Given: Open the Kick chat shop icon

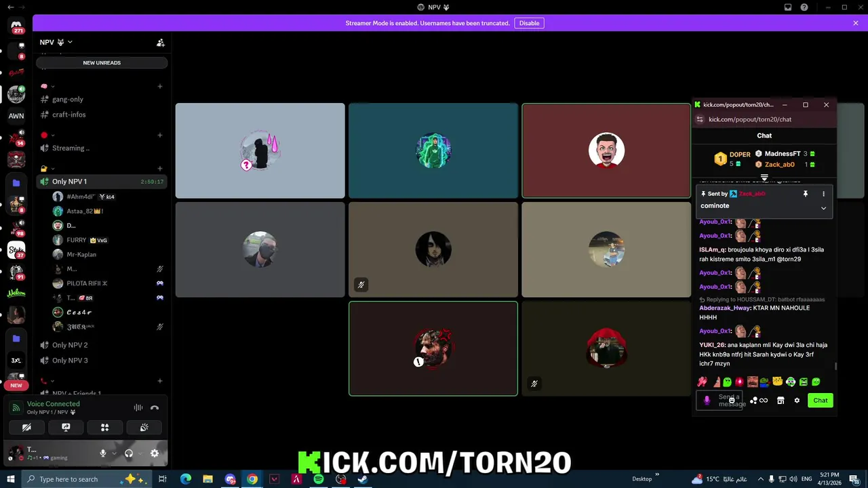Looking at the screenshot, I should 781,401.
